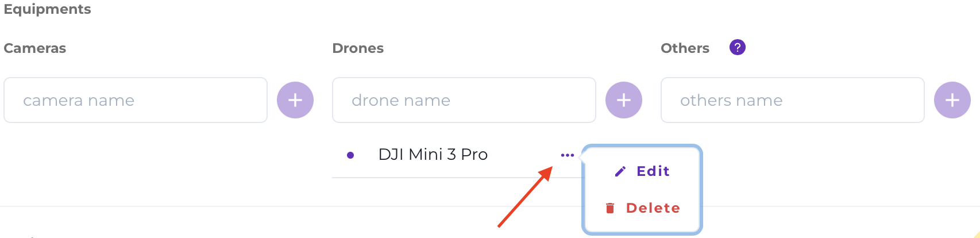Click the purple bullet before DJI Mini 3 Pro
This screenshot has height=238, width=980.
pyautogui.click(x=350, y=155)
